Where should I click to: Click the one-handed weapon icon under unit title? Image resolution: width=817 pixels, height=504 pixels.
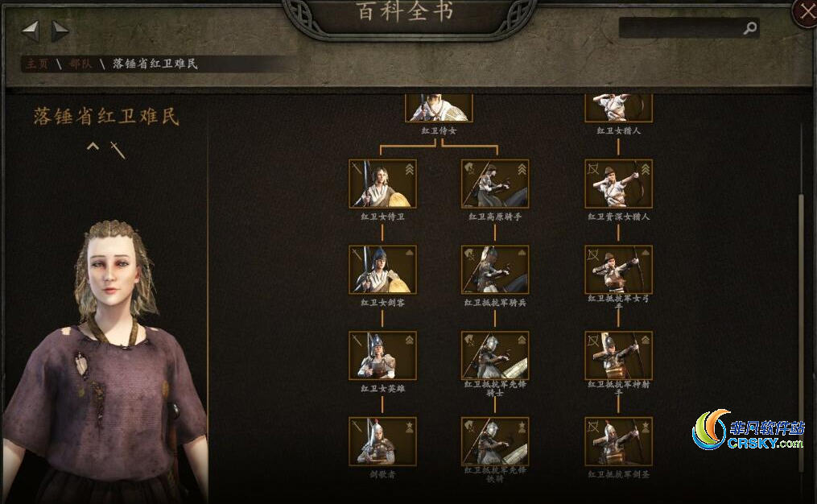pyautogui.click(x=118, y=150)
